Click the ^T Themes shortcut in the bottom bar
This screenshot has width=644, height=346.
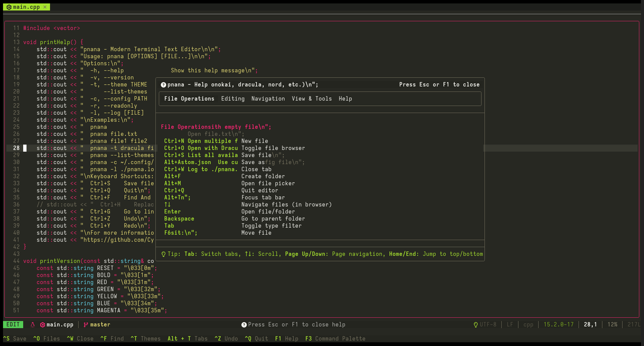145,338
